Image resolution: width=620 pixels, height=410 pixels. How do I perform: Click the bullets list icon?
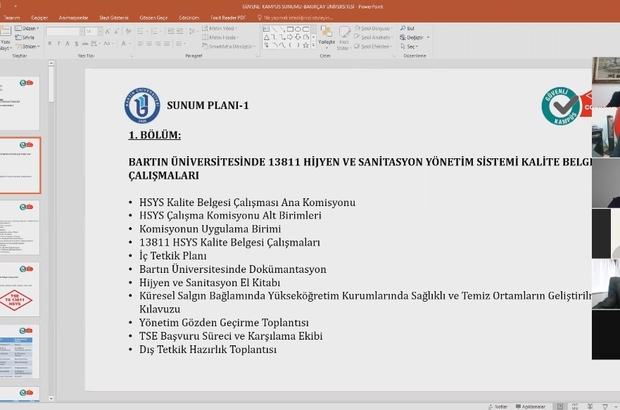pyautogui.click(x=142, y=31)
